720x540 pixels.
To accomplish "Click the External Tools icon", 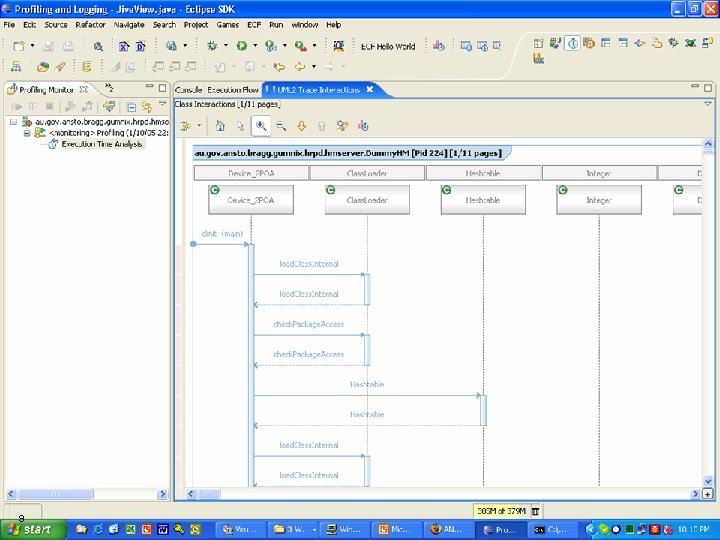I will pyautogui.click(x=301, y=46).
